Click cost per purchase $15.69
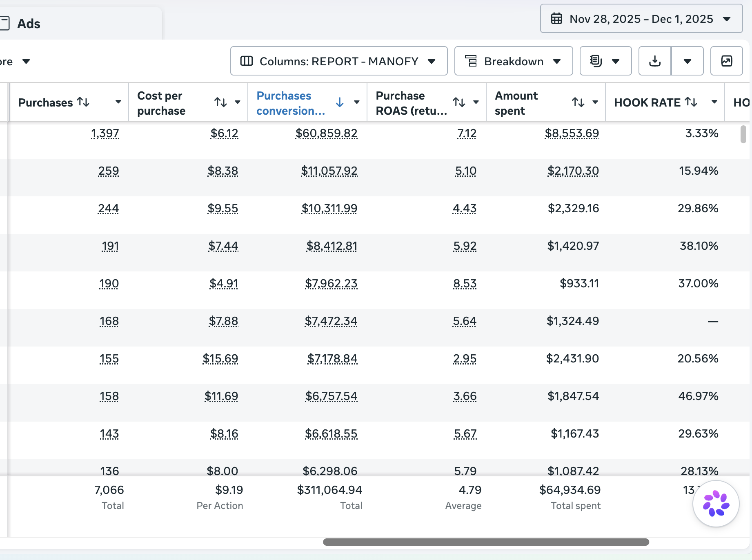 click(x=220, y=359)
